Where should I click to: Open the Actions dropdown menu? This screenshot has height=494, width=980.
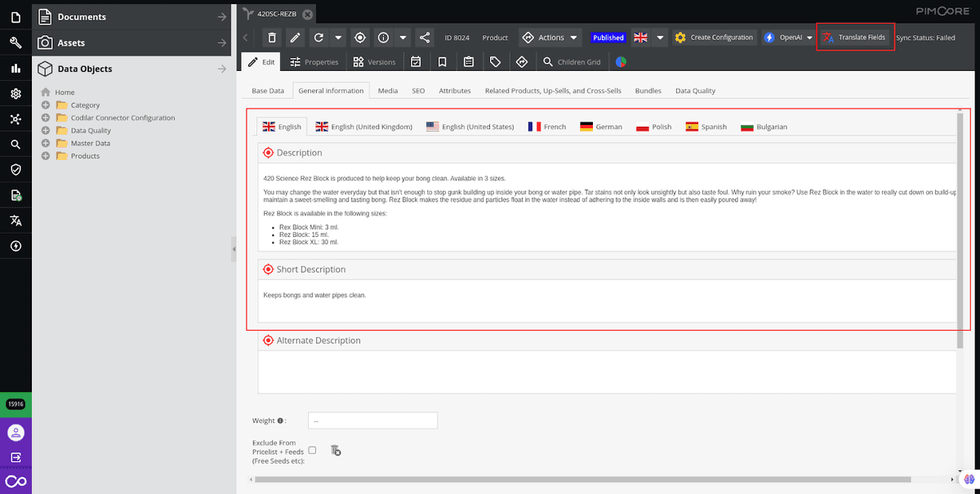(550, 38)
